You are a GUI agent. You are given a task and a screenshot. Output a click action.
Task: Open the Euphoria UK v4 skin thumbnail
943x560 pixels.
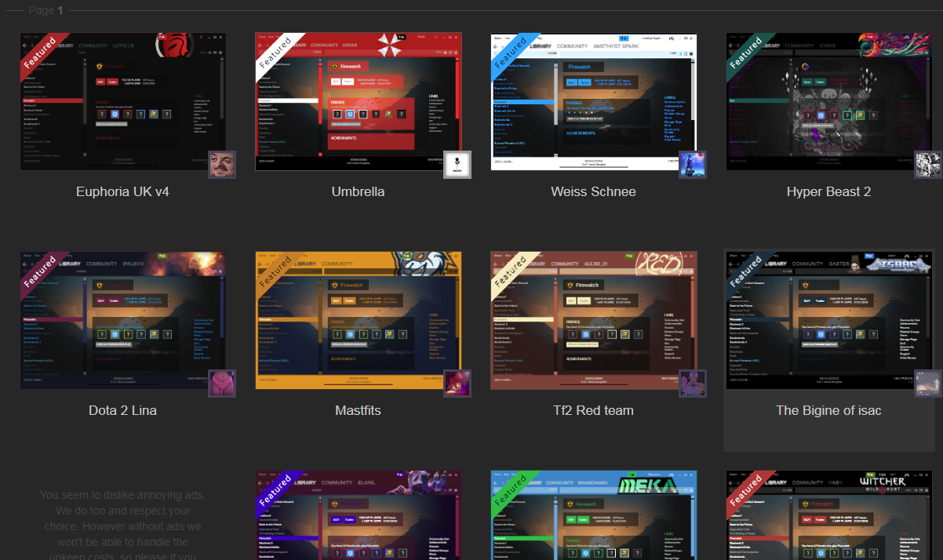click(x=123, y=101)
